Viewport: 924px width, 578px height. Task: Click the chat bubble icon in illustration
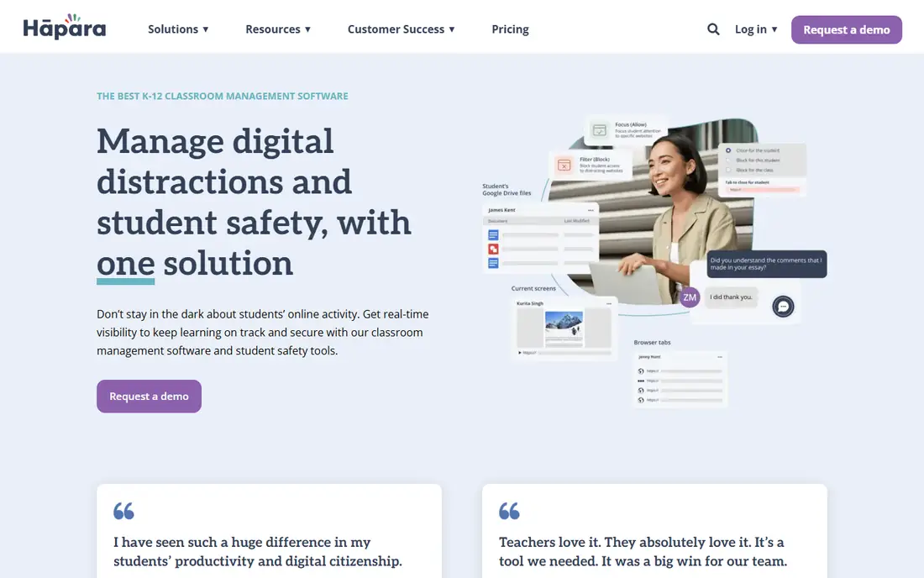pyautogui.click(x=783, y=307)
